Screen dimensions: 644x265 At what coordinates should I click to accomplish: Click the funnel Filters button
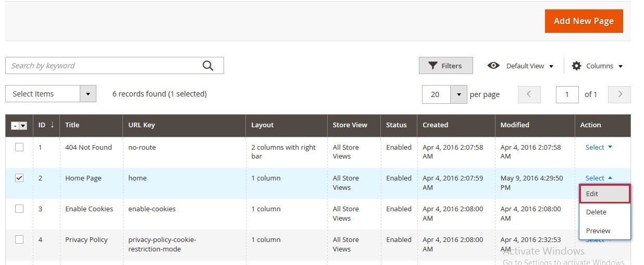click(445, 66)
